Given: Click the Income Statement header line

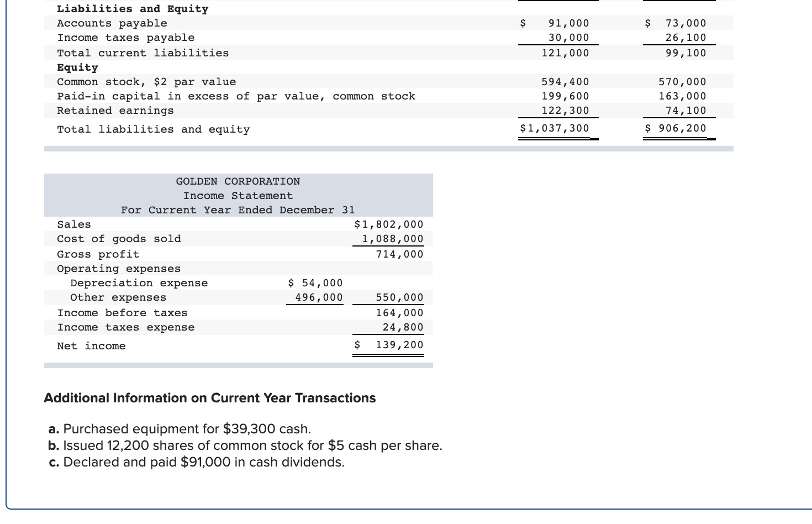Looking at the screenshot, I should click(x=238, y=195).
